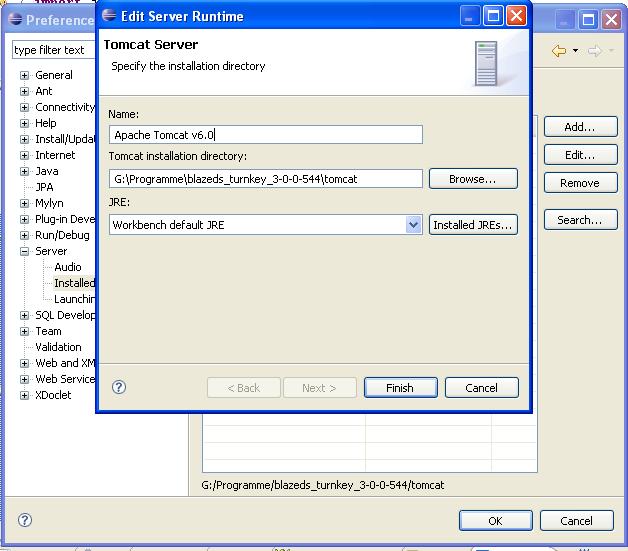
Task: Click the Eclipse icon in Preferences title bar
Action: [x=15, y=19]
